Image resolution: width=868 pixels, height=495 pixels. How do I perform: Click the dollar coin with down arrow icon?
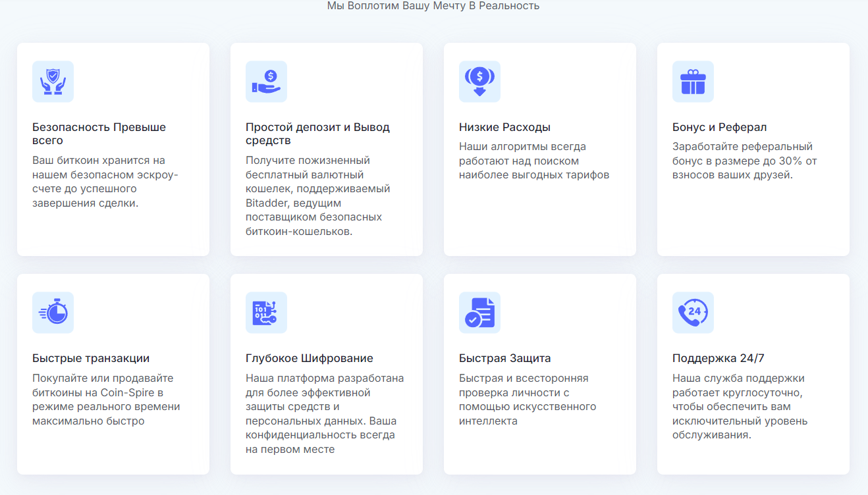479,82
